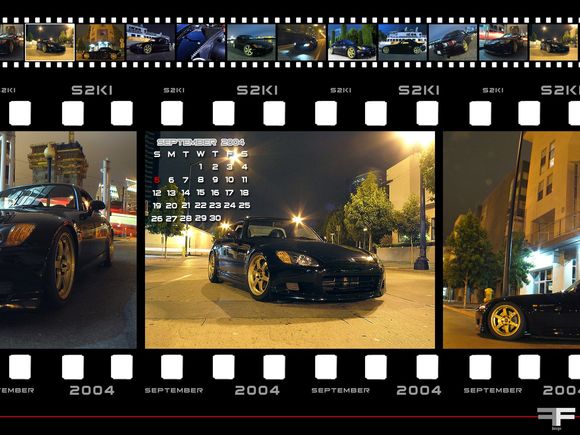This screenshot has height=435, width=580.
Task: Open the tilted front-view thumbnail with red headlight glow
Action: tap(453, 42)
